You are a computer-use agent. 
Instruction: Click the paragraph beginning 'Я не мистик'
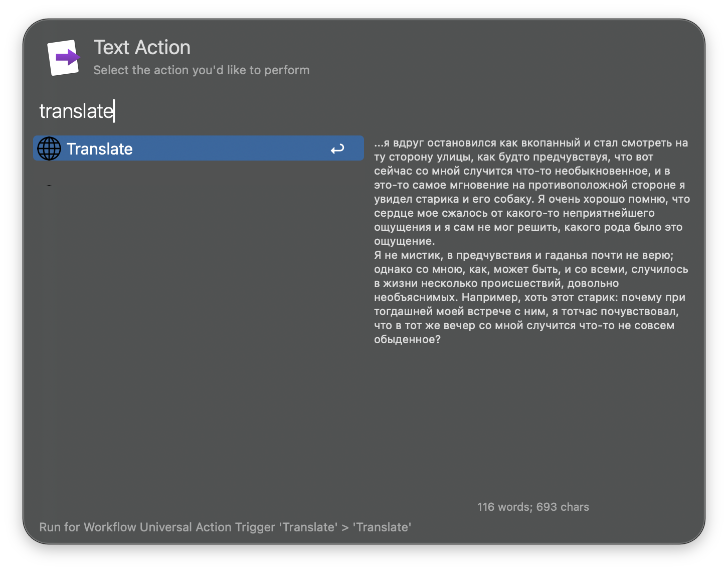pyautogui.click(x=523, y=255)
